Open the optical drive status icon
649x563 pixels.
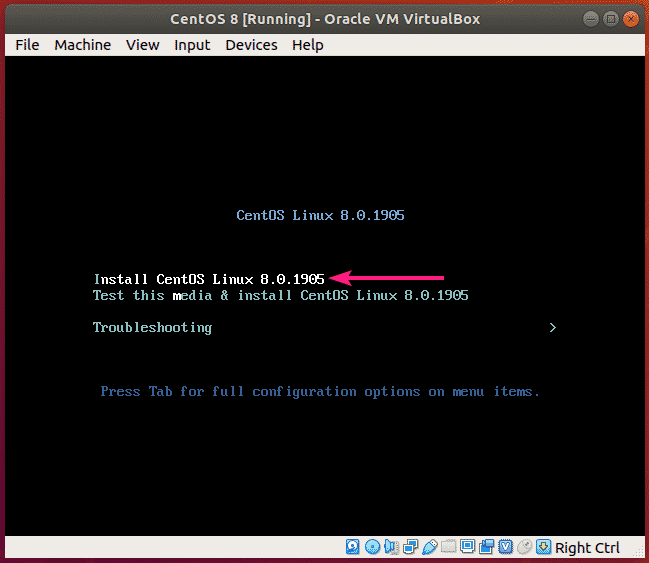pos(372,547)
